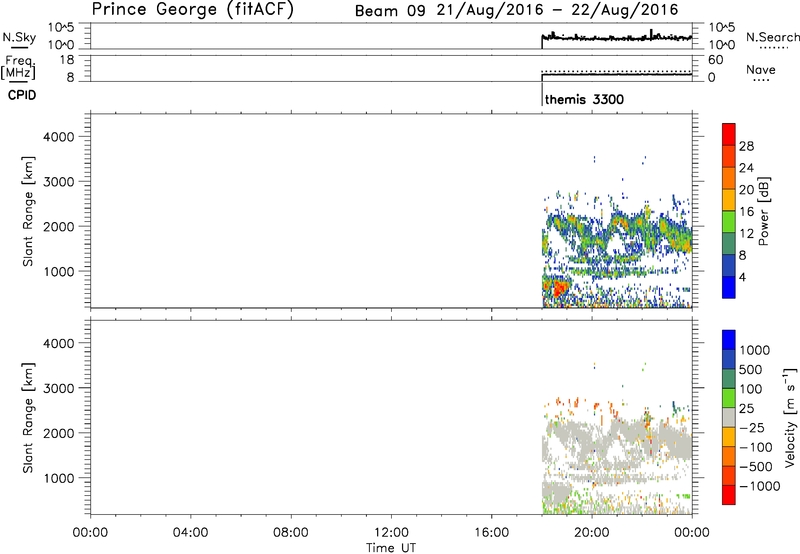Image resolution: width=800 pixels, height=554 pixels.
Task: Click the '04:00' time axis tick label
Action: [191, 533]
